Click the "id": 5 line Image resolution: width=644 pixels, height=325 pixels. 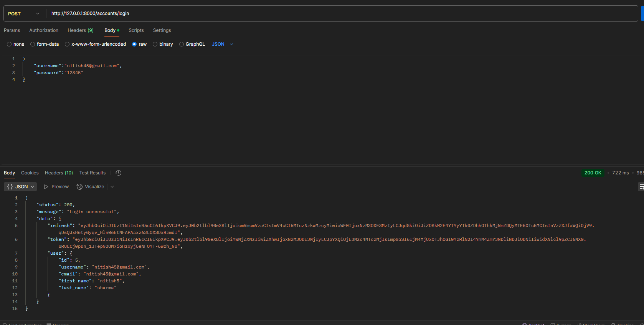pyautogui.click(x=69, y=260)
